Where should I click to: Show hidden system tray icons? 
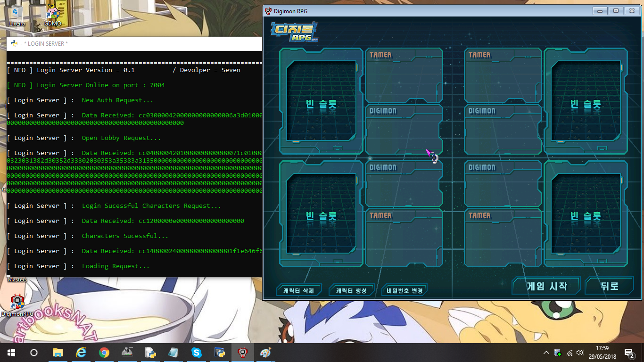coord(546,353)
